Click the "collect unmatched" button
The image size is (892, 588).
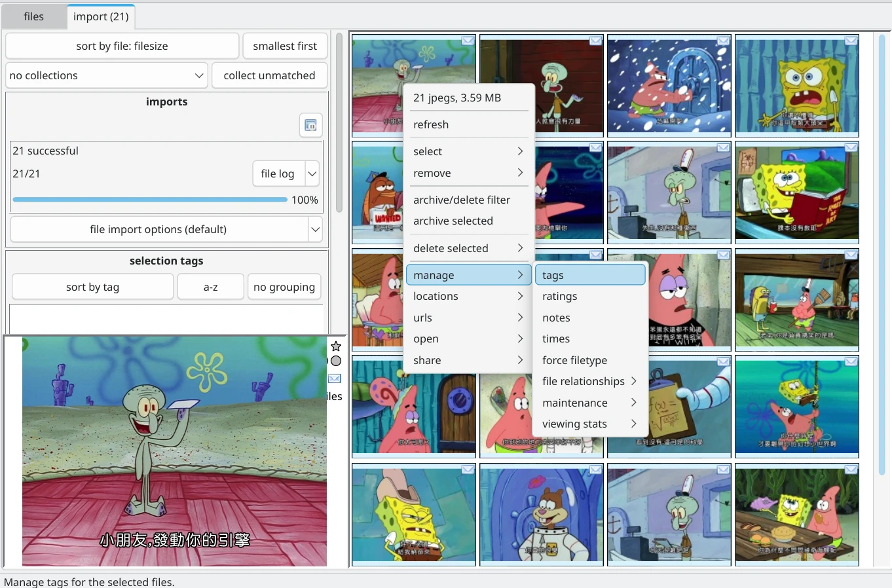[269, 75]
